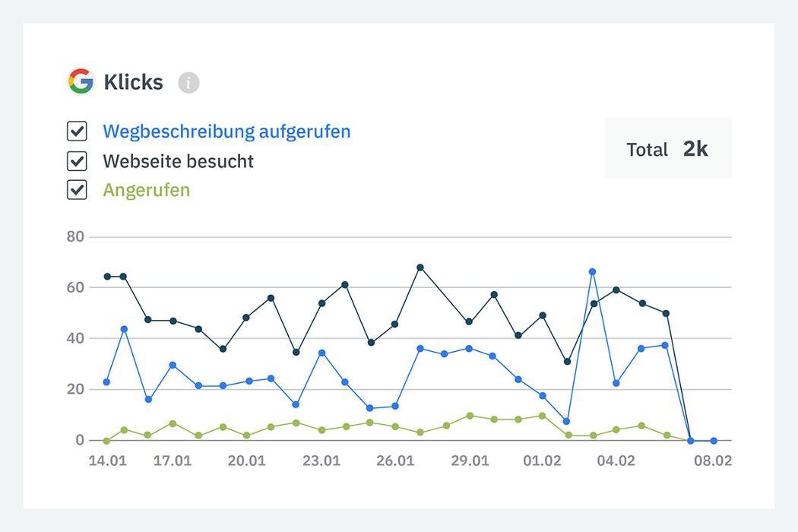Uncheck Wegbeschreibung aufgerufen checkbox

click(x=77, y=131)
